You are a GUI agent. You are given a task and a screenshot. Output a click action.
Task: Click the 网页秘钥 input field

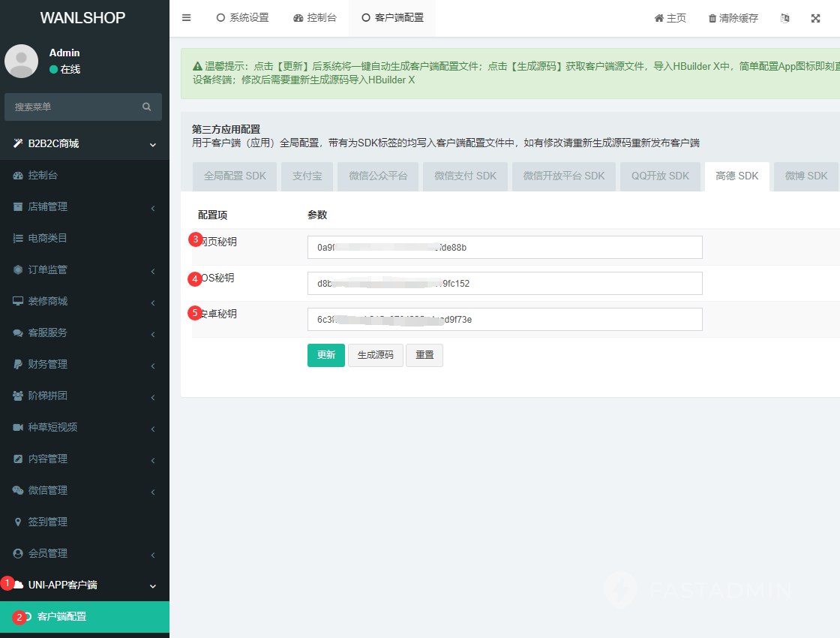[505, 247]
